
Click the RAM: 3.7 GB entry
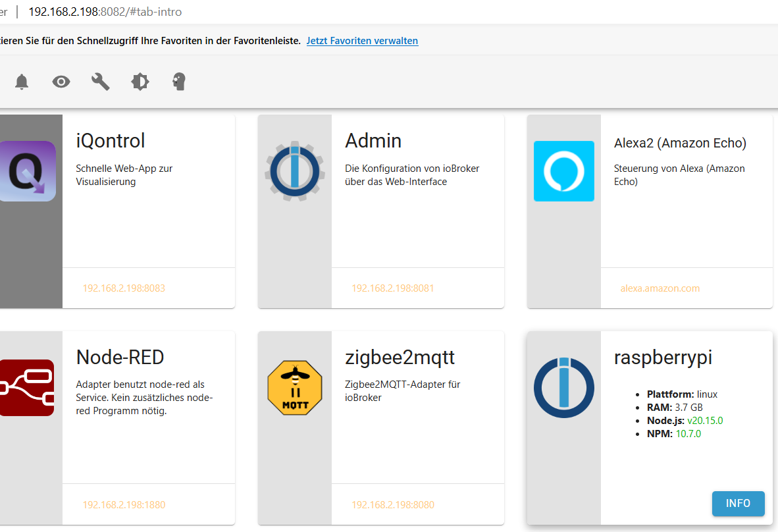click(x=675, y=408)
